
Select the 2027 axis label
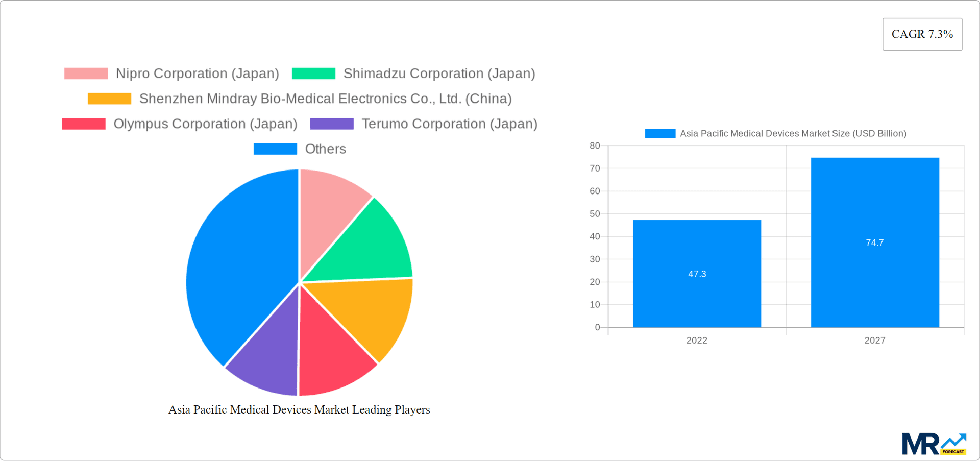pyautogui.click(x=875, y=340)
